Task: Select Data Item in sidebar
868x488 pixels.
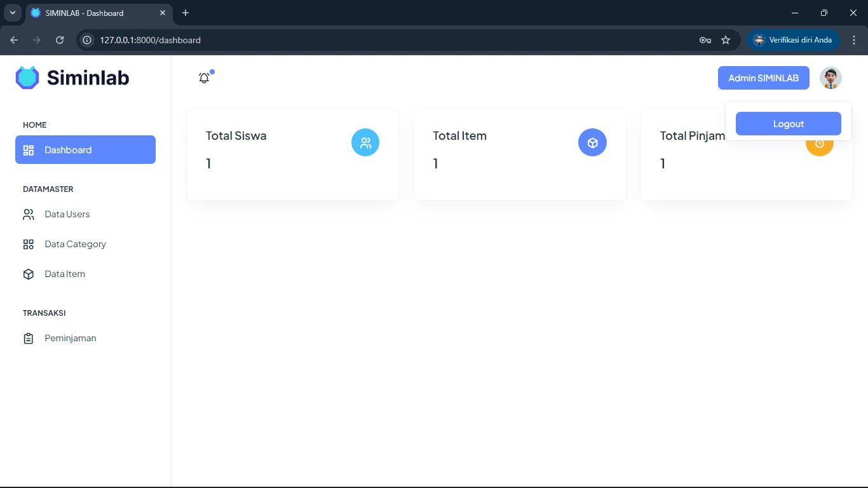Action: point(64,274)
